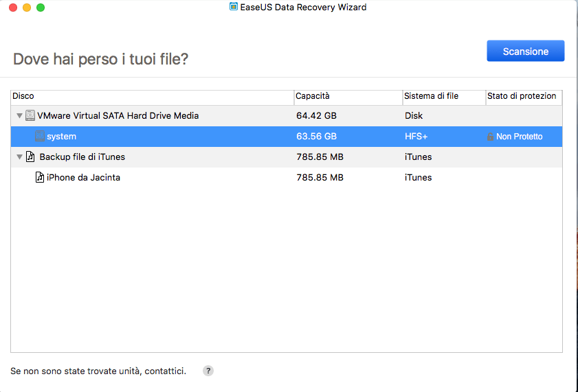The height and width of the screenshot is (392, 578).
Task: Click the iPhone da Jacinta music file icon
Action: [x=39, y=177]
